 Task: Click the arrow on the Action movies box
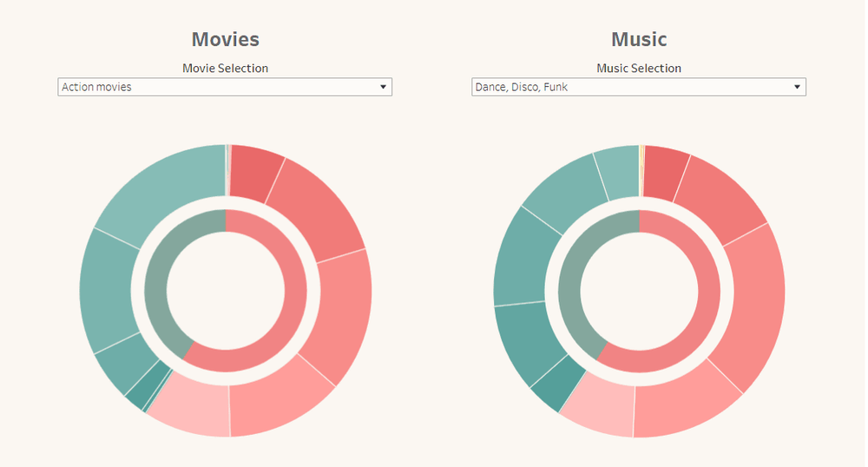(383, 87)
